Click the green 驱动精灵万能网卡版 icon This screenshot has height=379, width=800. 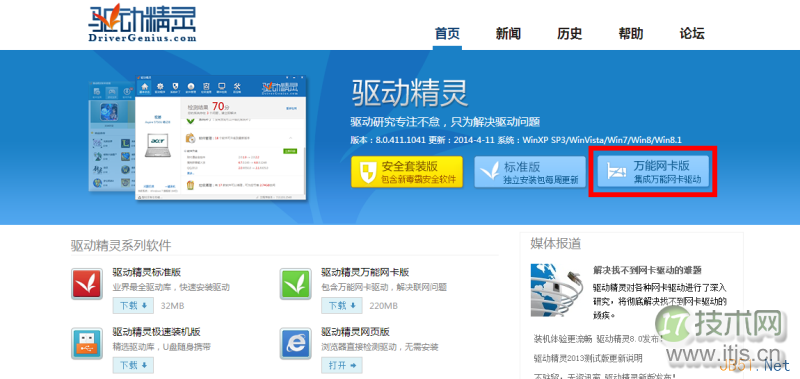click(x=295, y=284)
